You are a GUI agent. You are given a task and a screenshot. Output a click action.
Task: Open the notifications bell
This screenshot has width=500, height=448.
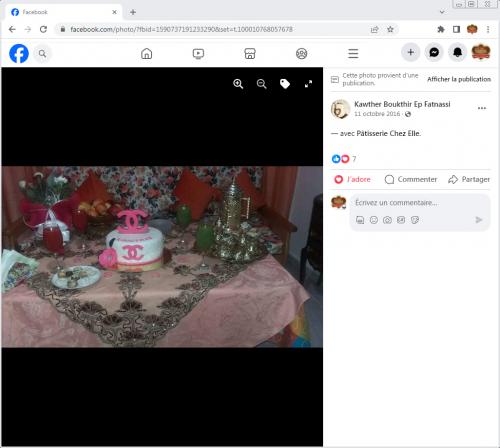457,52
